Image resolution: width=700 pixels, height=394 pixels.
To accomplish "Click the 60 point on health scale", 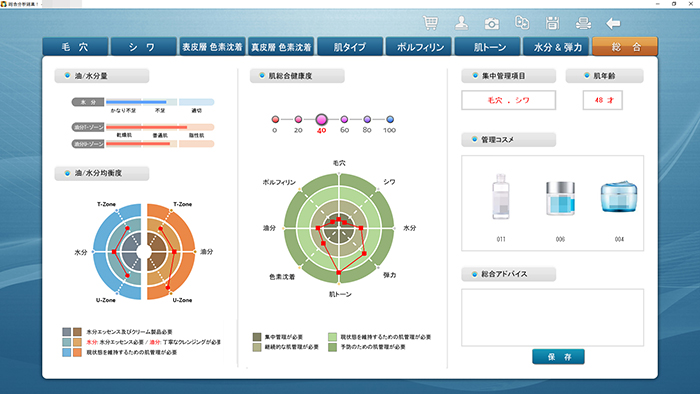I will tap(344, 119).
